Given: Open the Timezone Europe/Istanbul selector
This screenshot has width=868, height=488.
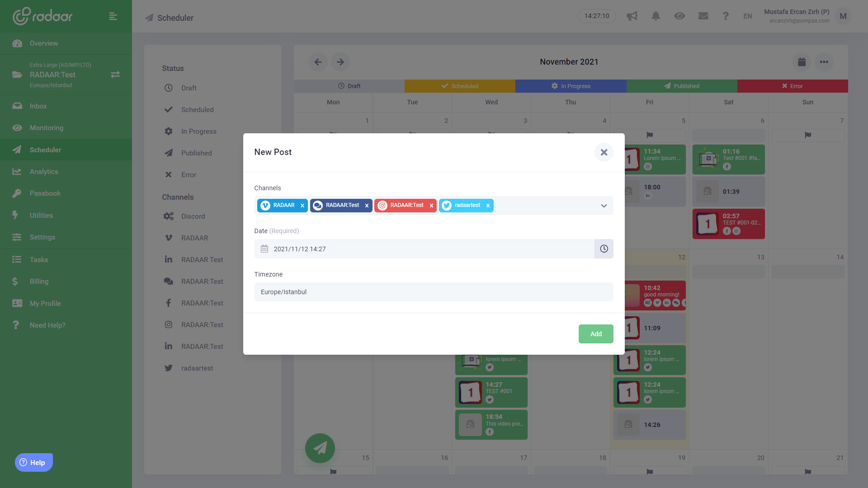Looking at the screenshot, I should point(433,292).
